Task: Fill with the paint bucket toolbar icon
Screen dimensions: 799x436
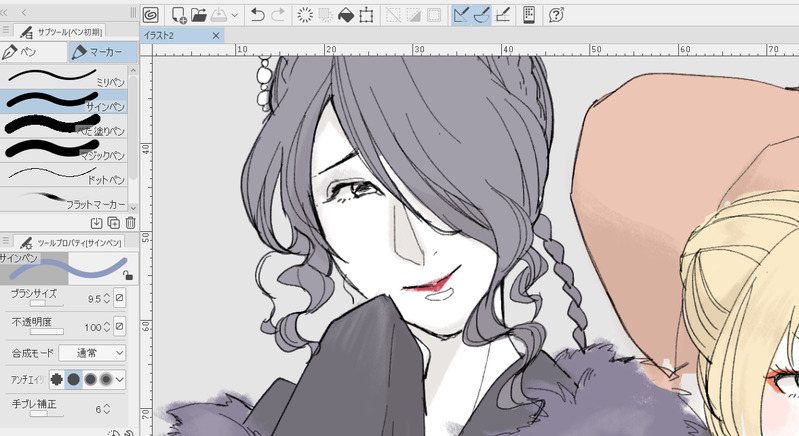Action: [345, 15]
